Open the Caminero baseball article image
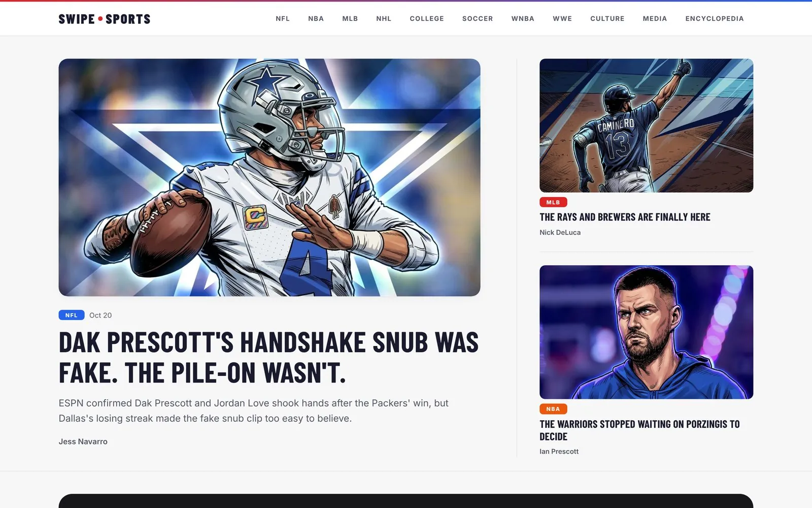 (646, 125)
